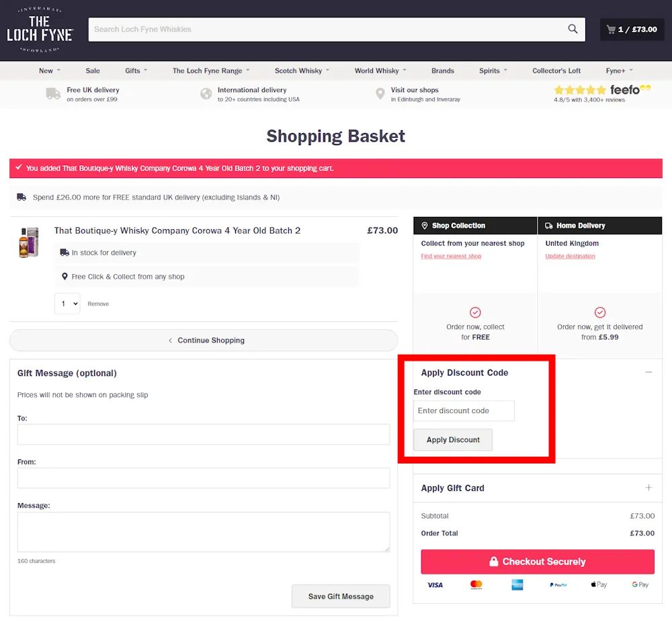Expand the Apply Gift Card section
The width and height of the screenshot is (672, 624).
[649, 488]
